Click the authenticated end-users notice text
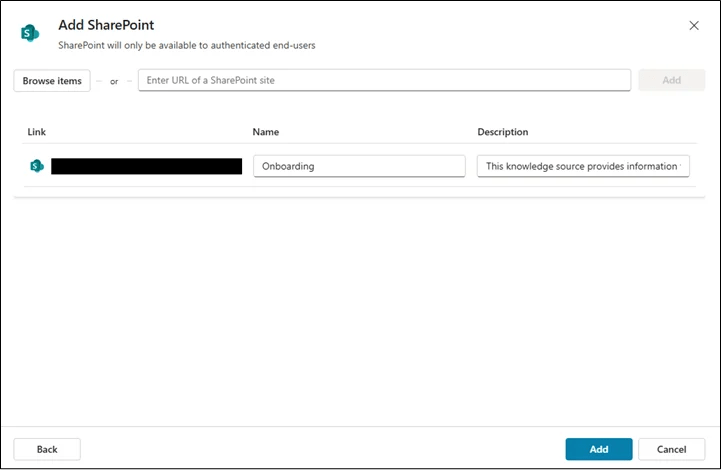Screen dimensions: 721x470 187,46
